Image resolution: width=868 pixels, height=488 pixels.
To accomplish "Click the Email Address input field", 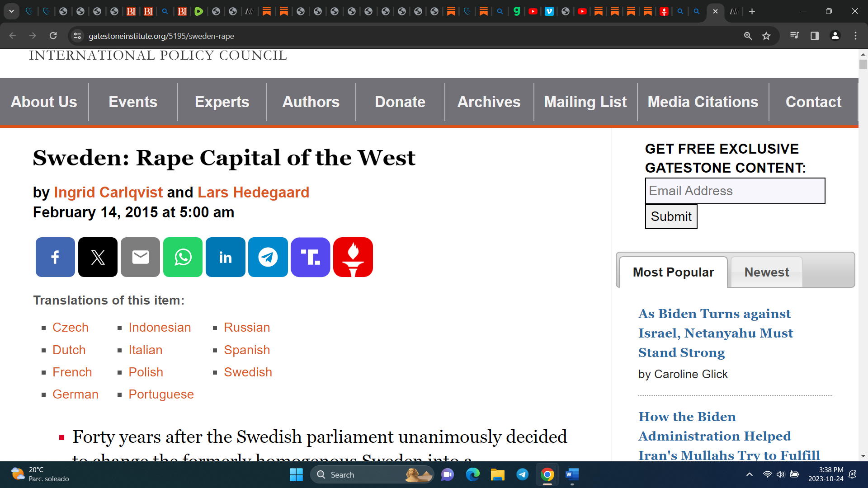I will point(735,191).
